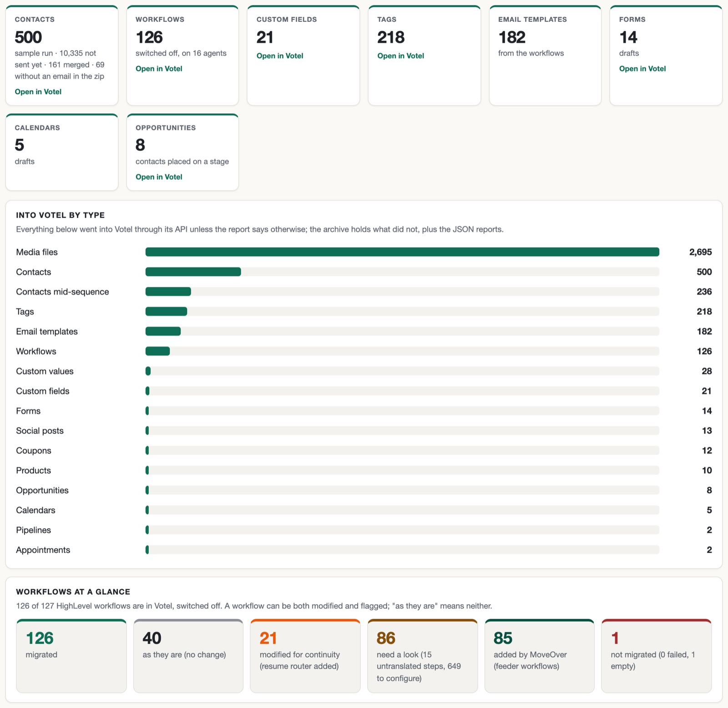Click the 'from the workflows' text
The image size is (728, 708).
pos(531,53)
